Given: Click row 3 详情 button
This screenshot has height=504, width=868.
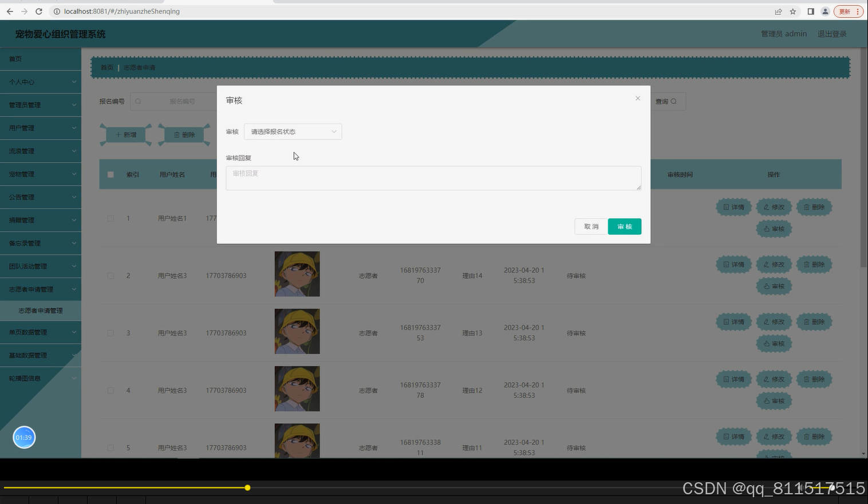Looking at the screenshot, I should click(733, 322).
